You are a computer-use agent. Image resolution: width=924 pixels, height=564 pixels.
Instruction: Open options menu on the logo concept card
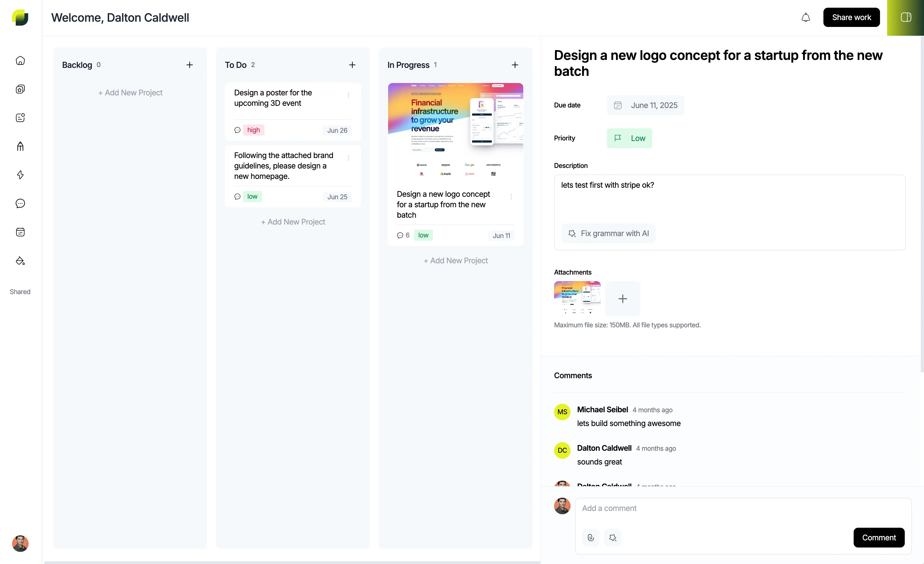click(x=511, y=196)
